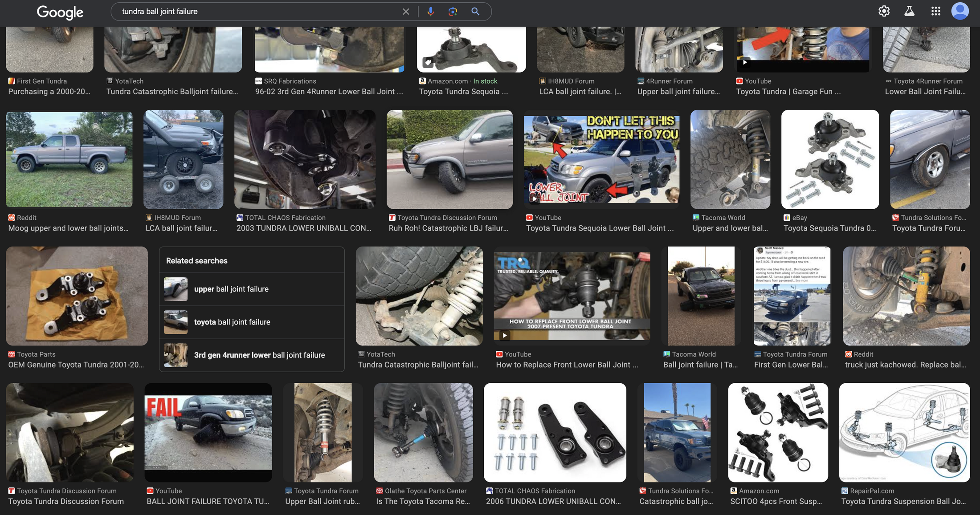The height and width of the screenshot is (515, 980).
Task: Open Tacoma World black truck image
Action: pos(701,296)
